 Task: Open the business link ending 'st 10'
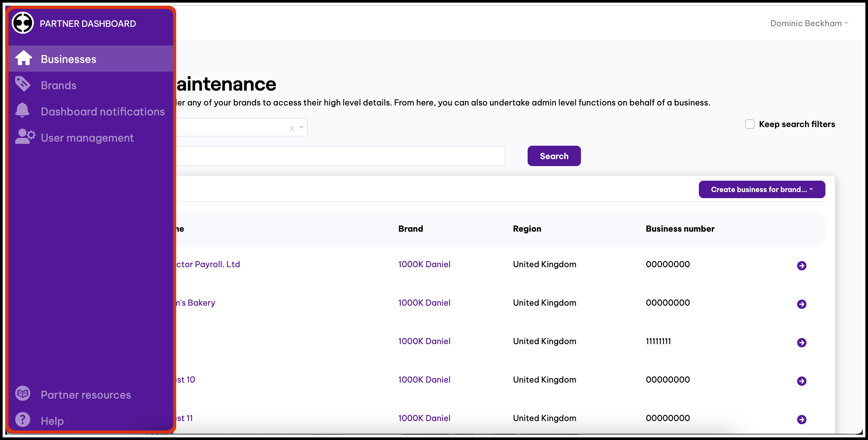(x=185, y=380)
